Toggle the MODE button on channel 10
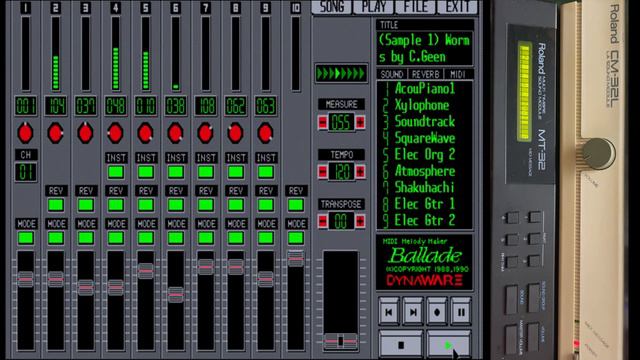 click(296, 238)
